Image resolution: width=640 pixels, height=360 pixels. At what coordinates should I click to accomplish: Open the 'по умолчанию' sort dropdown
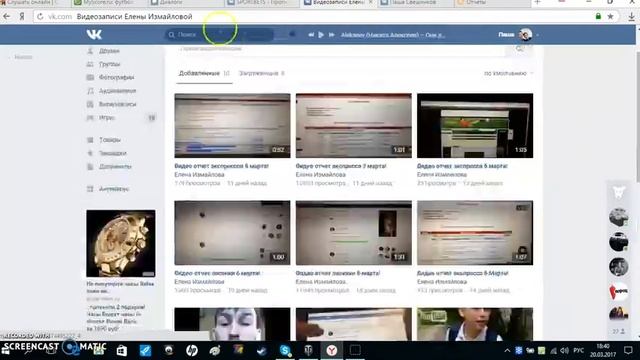click(x=509, y=73)
